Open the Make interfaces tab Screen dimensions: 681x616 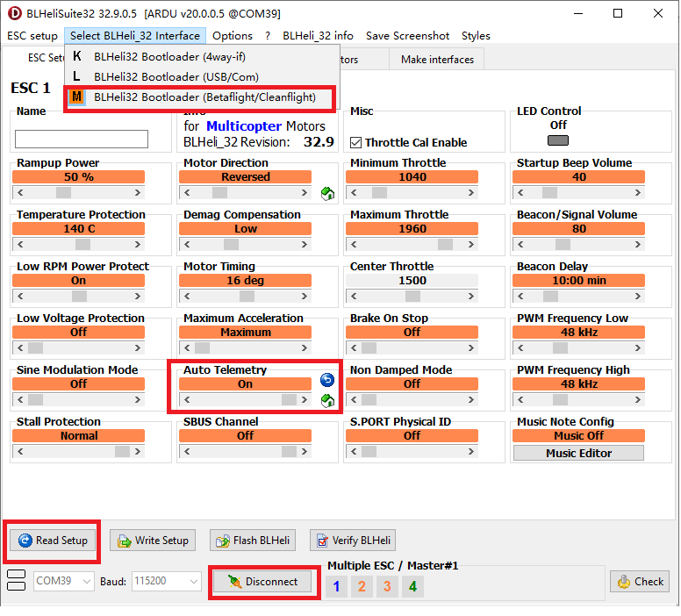coord(437,60)
